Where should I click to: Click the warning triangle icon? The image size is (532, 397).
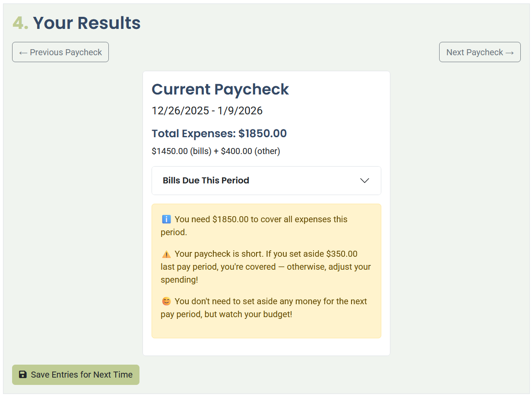tap(167, 254)
